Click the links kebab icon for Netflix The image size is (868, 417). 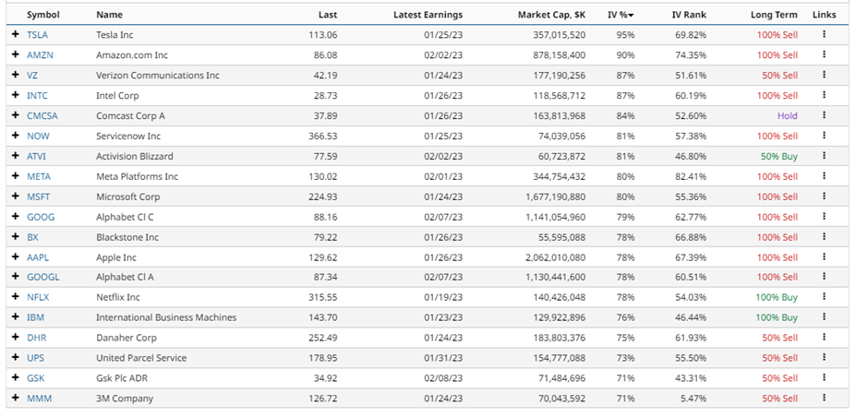tap(824, 297)
